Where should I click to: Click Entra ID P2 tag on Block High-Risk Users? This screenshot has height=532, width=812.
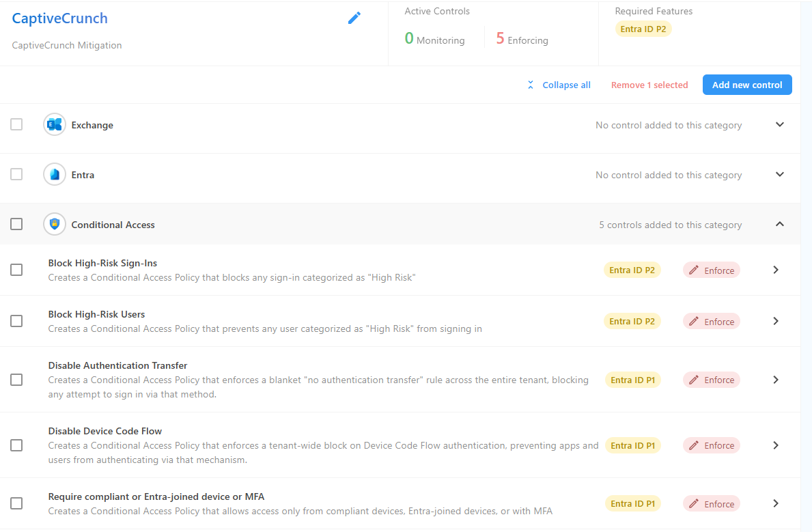[x=632, y=321]
